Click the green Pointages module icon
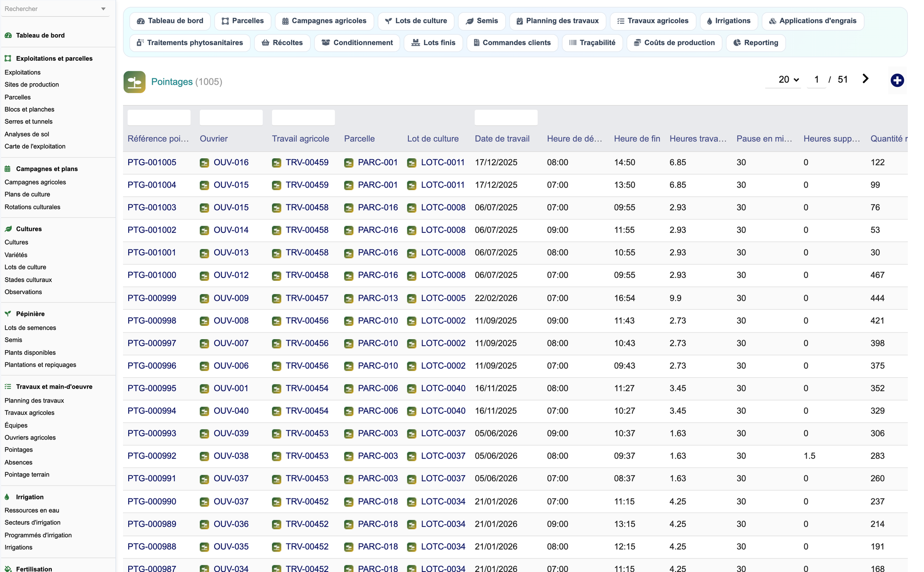Viewport: 924px width, 572px height. 134,82
